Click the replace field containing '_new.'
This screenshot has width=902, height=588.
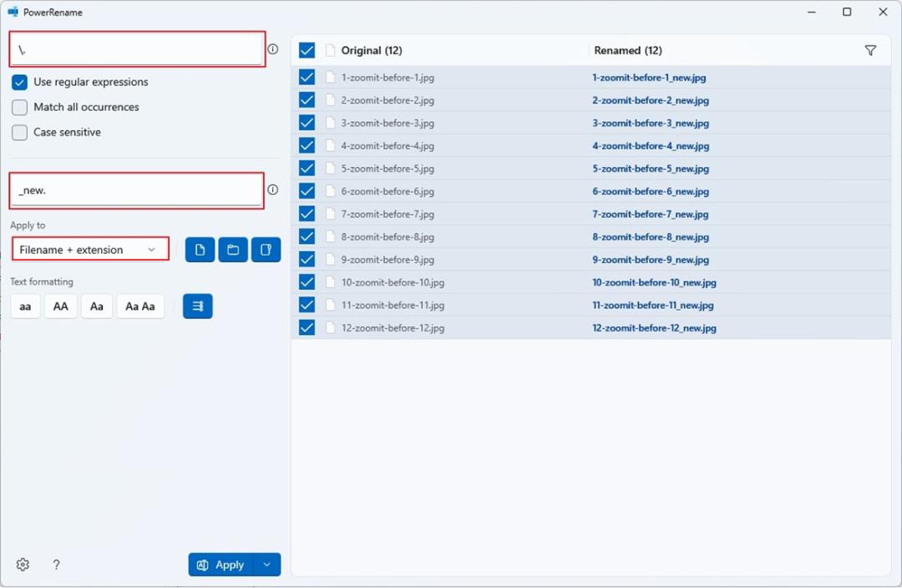pyautogui.click(x=136, y=190)
